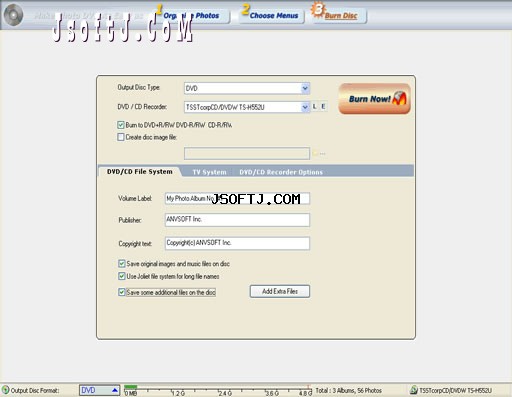Click the Copyright text input field
This screenshot has width=512, height=397.
237,243
